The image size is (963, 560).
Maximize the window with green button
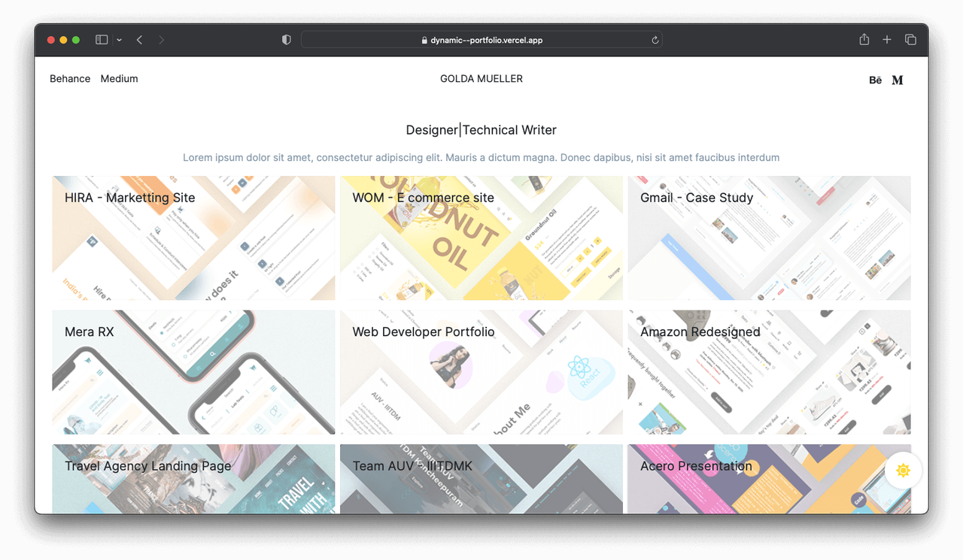(76, 40)
